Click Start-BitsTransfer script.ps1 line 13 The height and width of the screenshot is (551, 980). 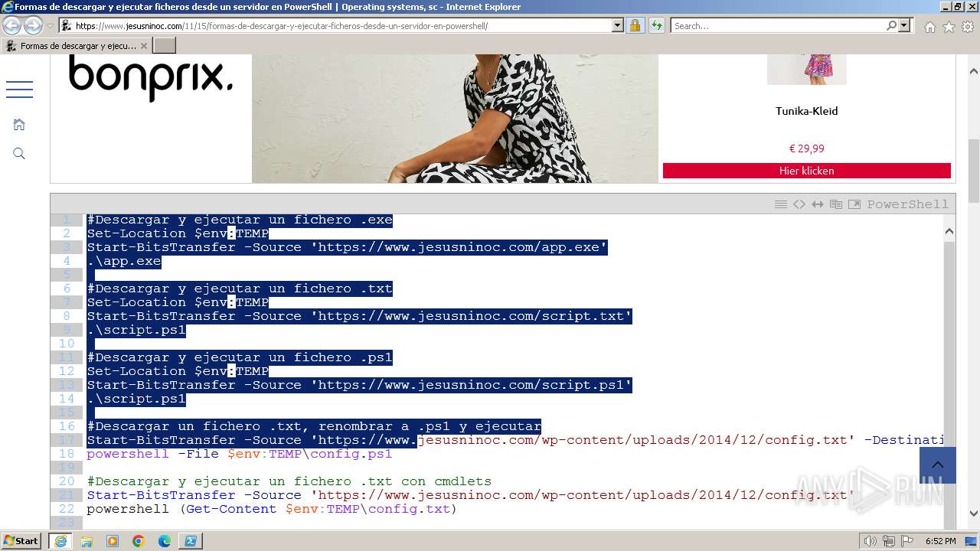359,385
